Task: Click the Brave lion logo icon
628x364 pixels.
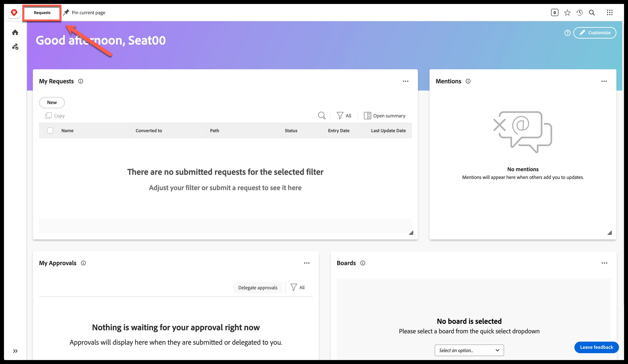Action: [14, 12]
